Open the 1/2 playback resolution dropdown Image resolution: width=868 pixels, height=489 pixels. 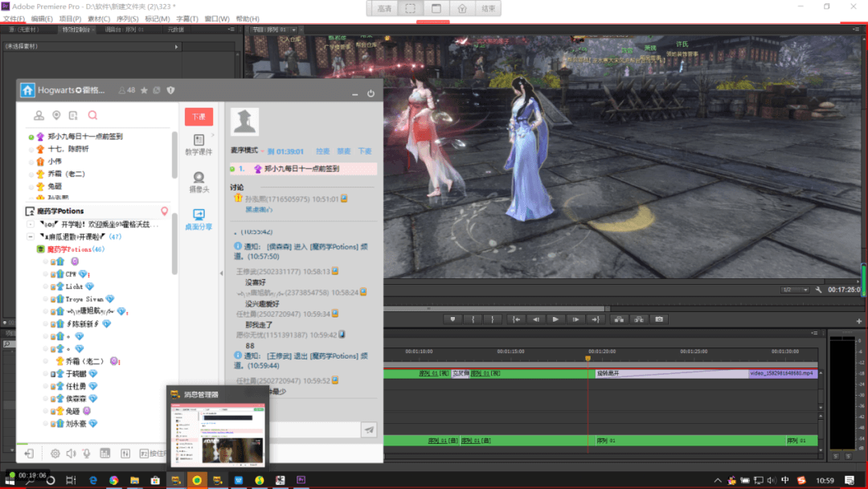pyautogui.click(x=794, y=290)
